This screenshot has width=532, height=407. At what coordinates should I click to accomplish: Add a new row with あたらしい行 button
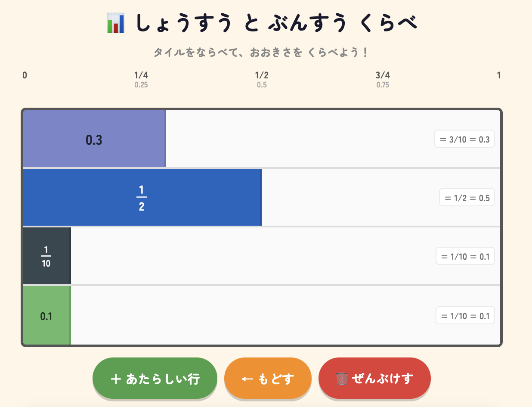click(x=155, y=378)
